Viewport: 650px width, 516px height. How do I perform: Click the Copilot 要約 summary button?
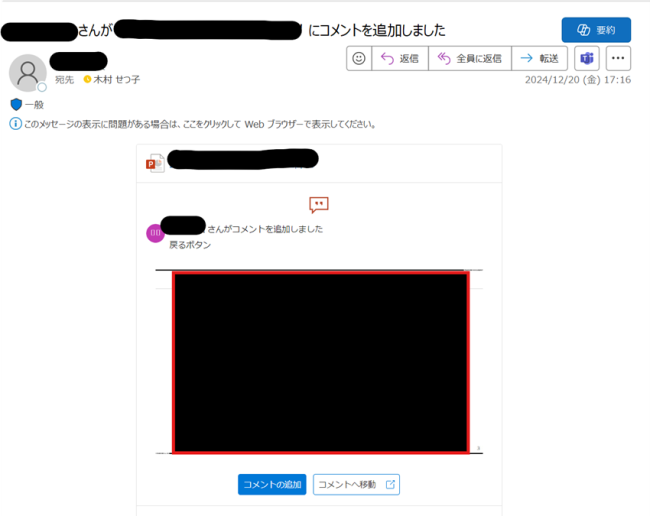coord(596,30)
